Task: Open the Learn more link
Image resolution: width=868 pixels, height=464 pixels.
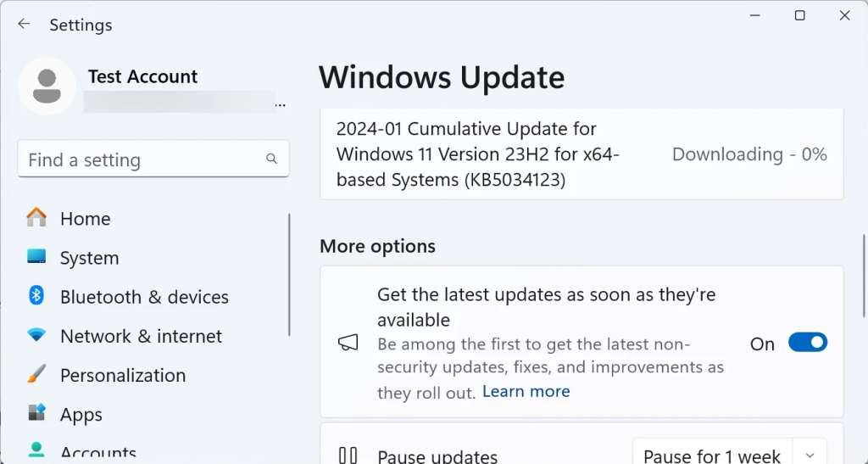Action: pos(526,391)
